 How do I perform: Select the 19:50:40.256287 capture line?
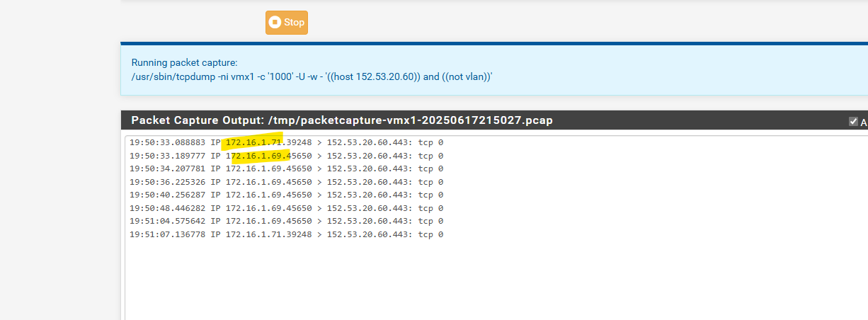tap(286, 195)
